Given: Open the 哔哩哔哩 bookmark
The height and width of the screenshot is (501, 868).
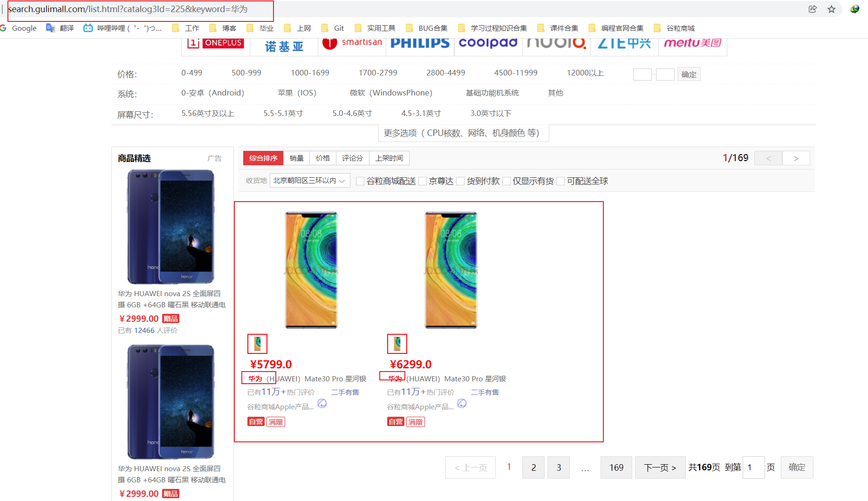Looking at the screenshot, I should coord(123,28).
